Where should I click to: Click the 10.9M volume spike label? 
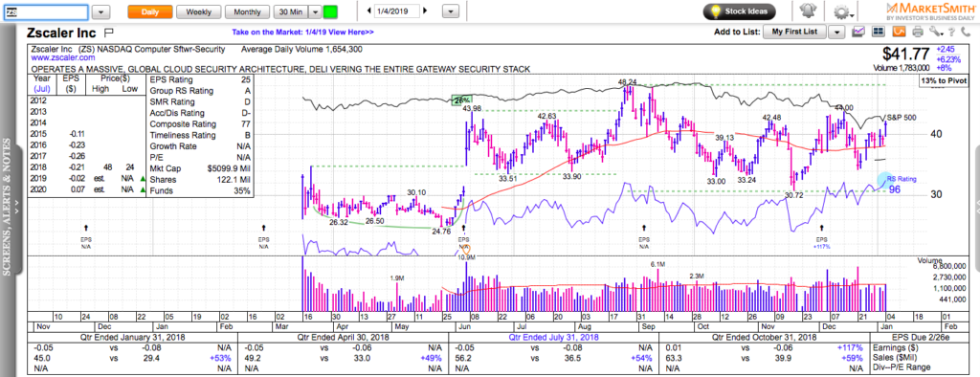pos(466,257)
